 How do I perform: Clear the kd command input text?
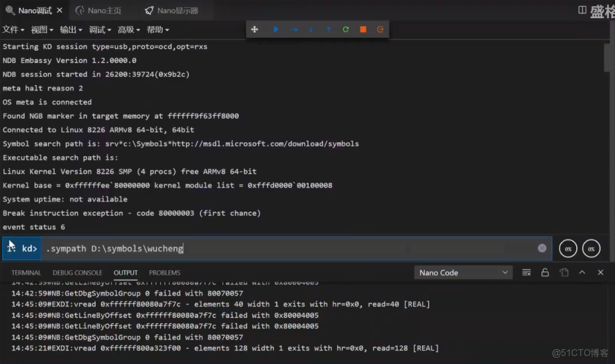(542, 248)
